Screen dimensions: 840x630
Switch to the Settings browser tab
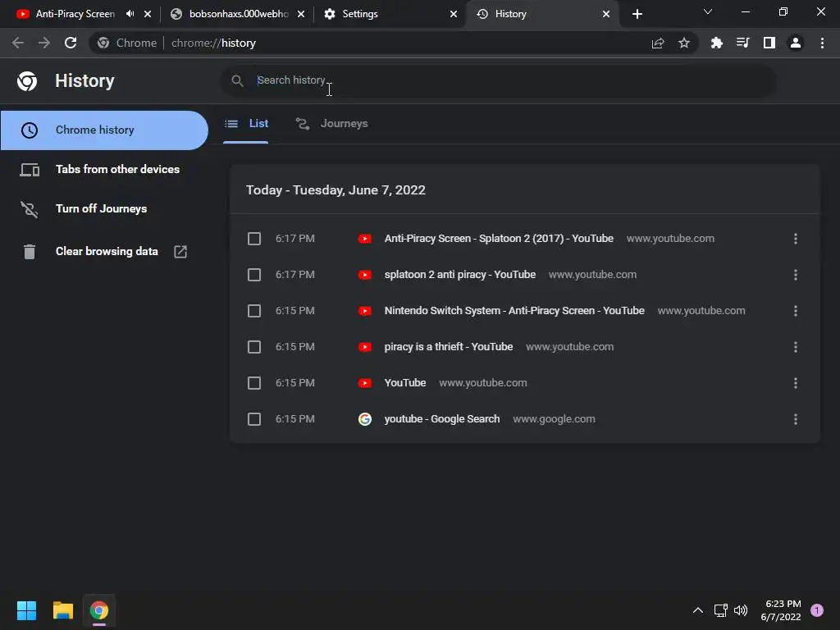pyautogui.click(x=359, y=14)
